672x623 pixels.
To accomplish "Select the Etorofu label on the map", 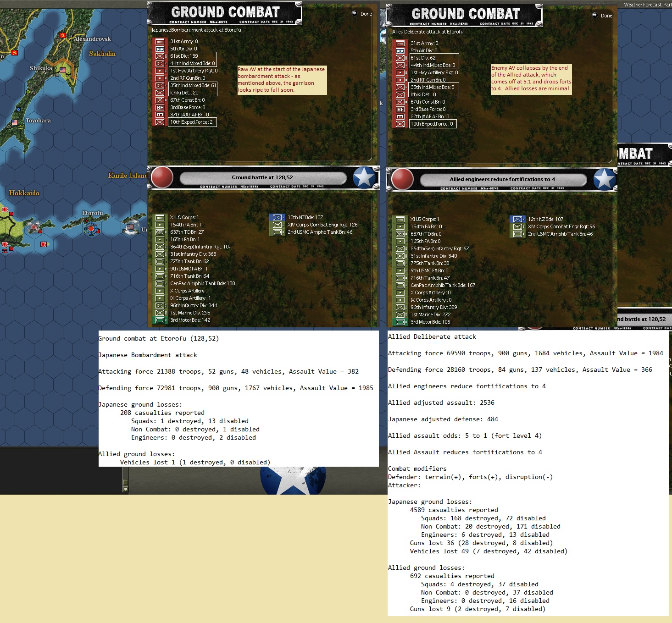I will pos(93,213).
